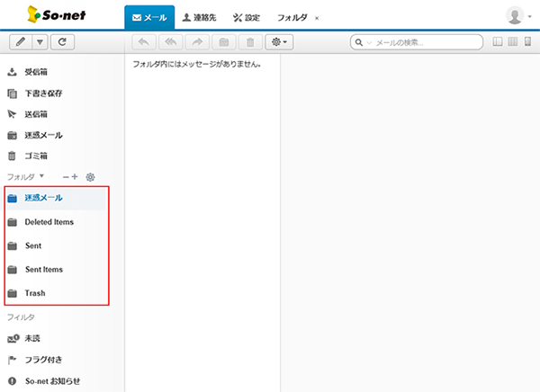Click the reply-all double arrow icon
Image resolution: width=540 pixels, height=392 pixels.
pyautogui.click(x=169, y=41)
